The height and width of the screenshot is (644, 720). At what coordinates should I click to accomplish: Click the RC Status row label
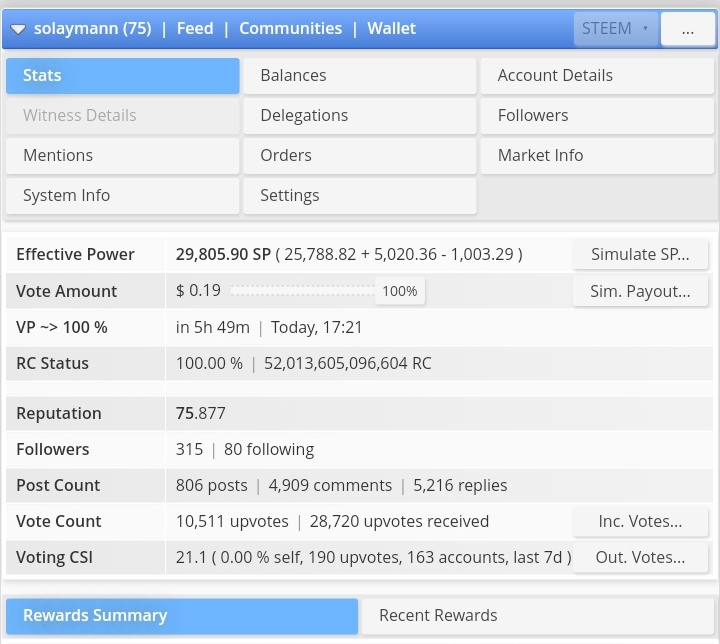pos(52,363)
